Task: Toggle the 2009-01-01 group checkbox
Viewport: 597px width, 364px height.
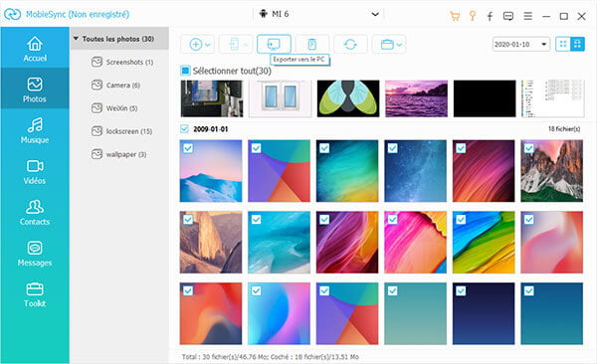Action: point(184,129)
